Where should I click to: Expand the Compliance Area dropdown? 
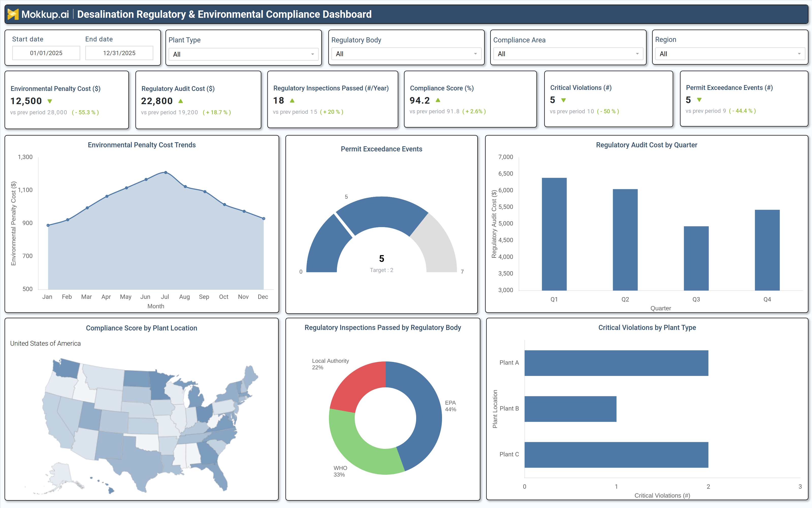coord(568,54)
